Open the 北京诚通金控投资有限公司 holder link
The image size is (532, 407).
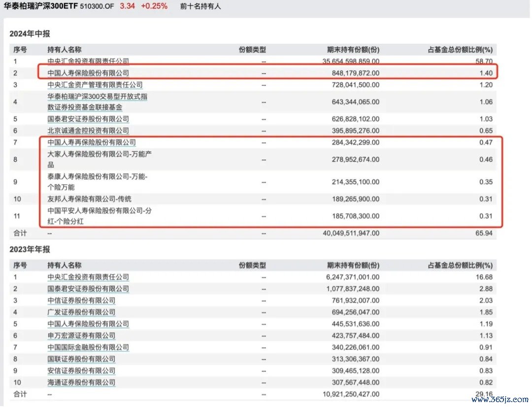pyautogui.click(x=88, y=131)
